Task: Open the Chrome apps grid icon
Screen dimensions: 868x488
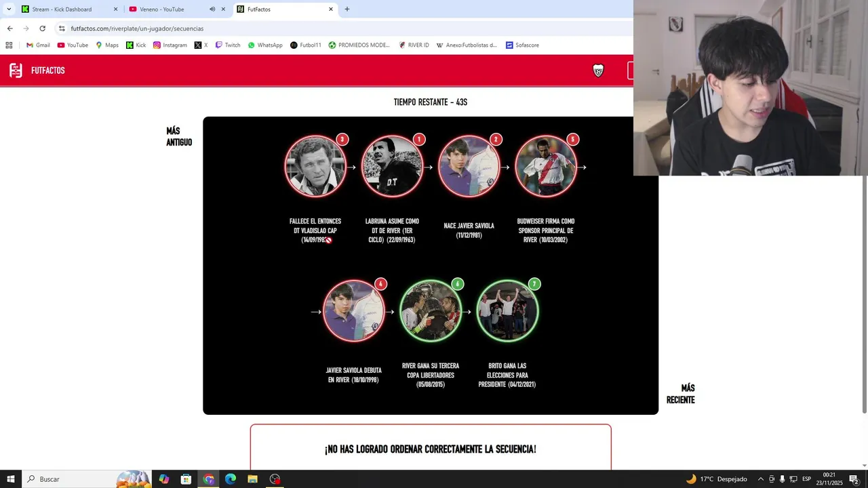Action: (9, 45)
